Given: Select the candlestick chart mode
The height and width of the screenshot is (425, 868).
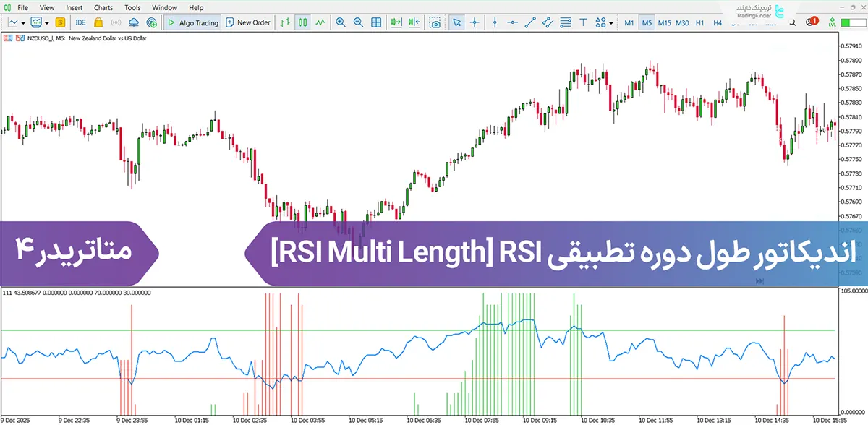Looking at the screenshot, I should 302,22.
